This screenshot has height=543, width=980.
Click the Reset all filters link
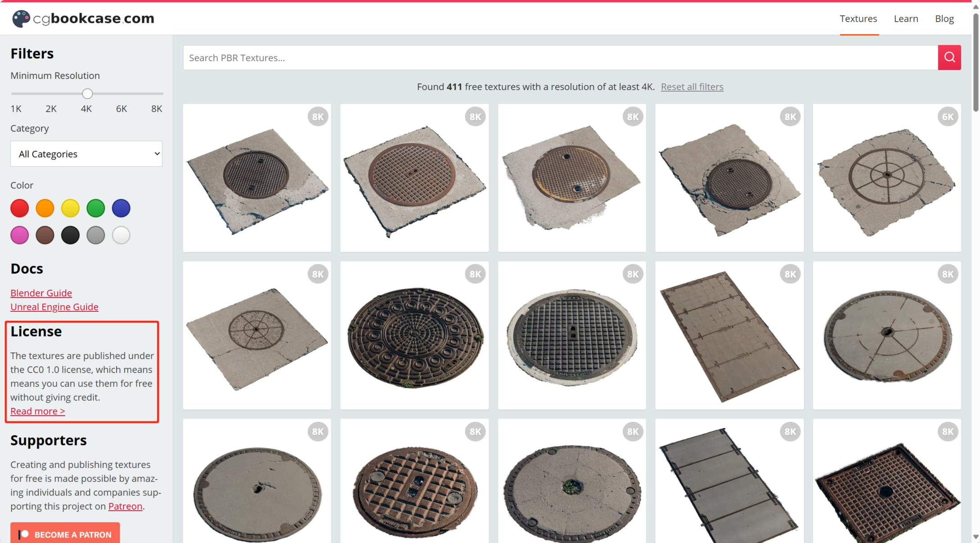(x=692, y=87)
